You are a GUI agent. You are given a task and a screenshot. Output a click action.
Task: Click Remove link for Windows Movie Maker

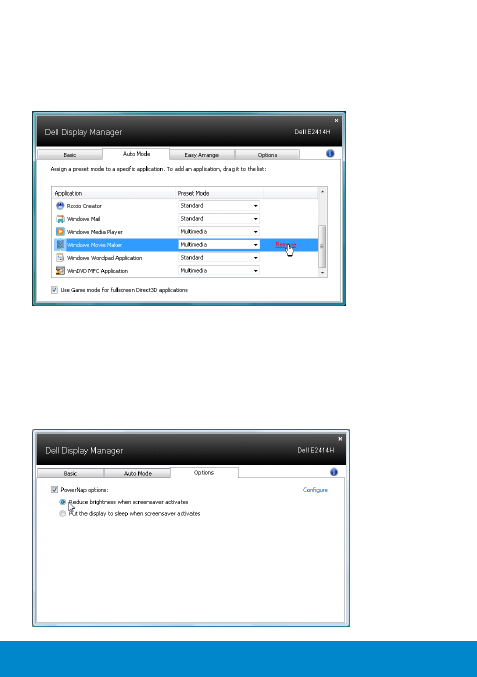tap(285, 245)
